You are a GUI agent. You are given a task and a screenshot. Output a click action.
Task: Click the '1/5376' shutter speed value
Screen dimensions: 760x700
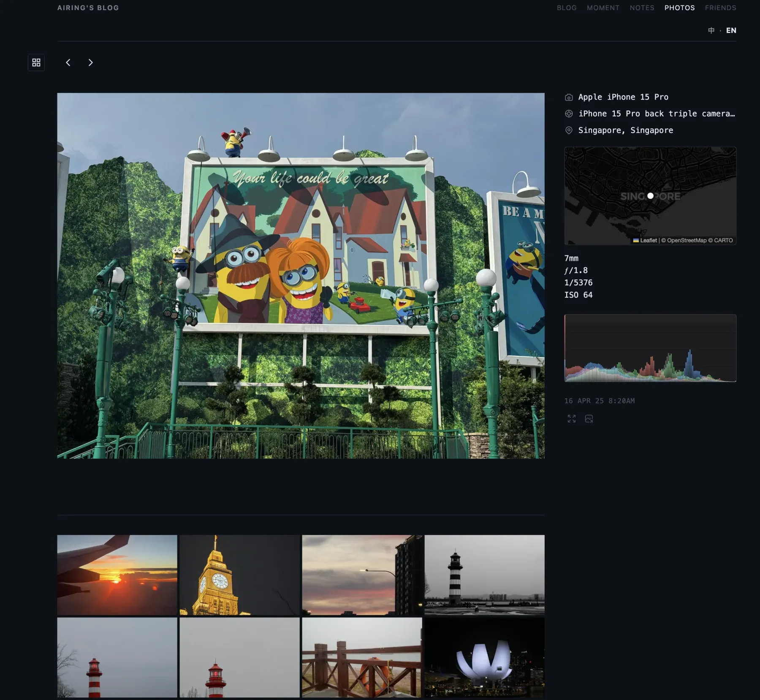pos(578,282)
